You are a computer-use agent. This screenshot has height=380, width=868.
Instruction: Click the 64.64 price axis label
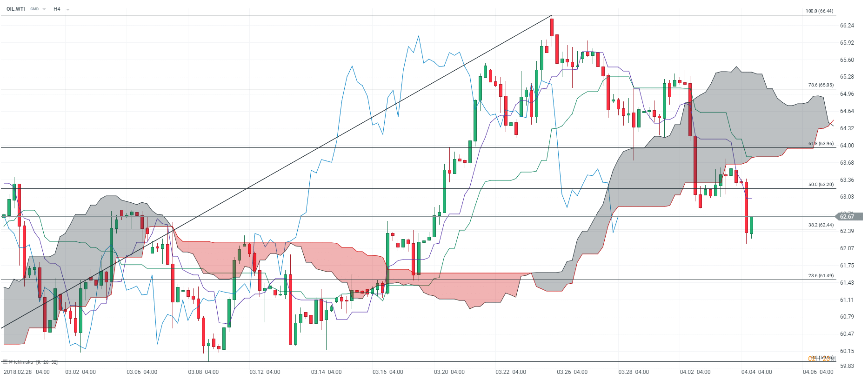[847, 111]
